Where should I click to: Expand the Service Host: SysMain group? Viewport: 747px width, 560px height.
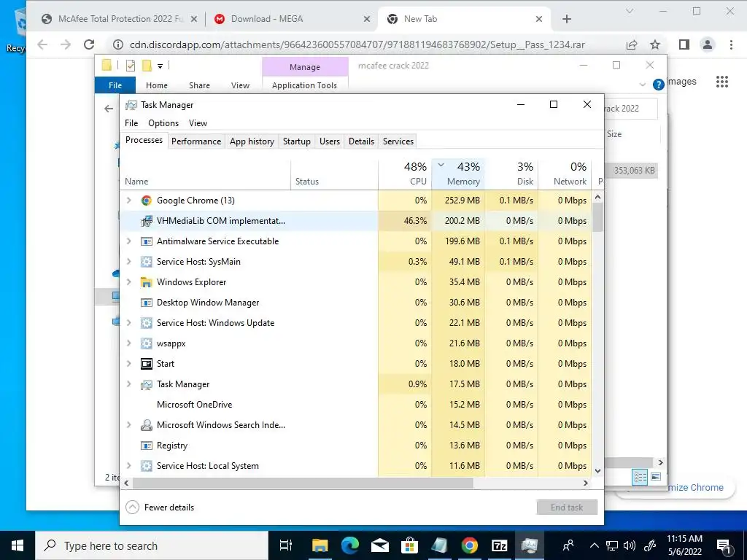pyautogui.click(x=128, y=262)
